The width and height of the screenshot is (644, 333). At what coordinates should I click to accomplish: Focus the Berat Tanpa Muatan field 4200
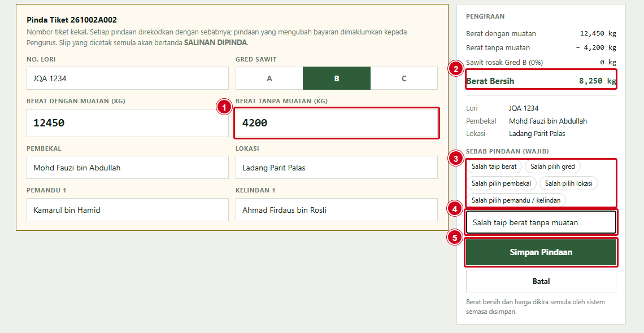pos(337,123)
